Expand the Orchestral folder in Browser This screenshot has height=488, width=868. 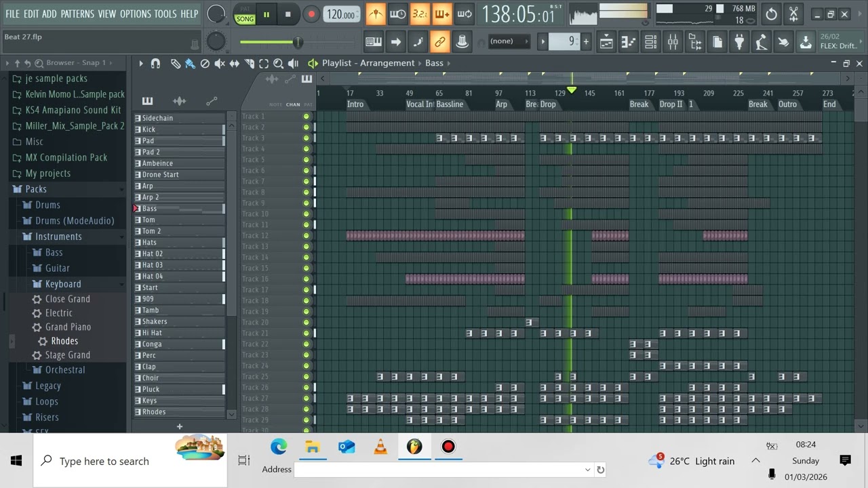coord(65,370)
